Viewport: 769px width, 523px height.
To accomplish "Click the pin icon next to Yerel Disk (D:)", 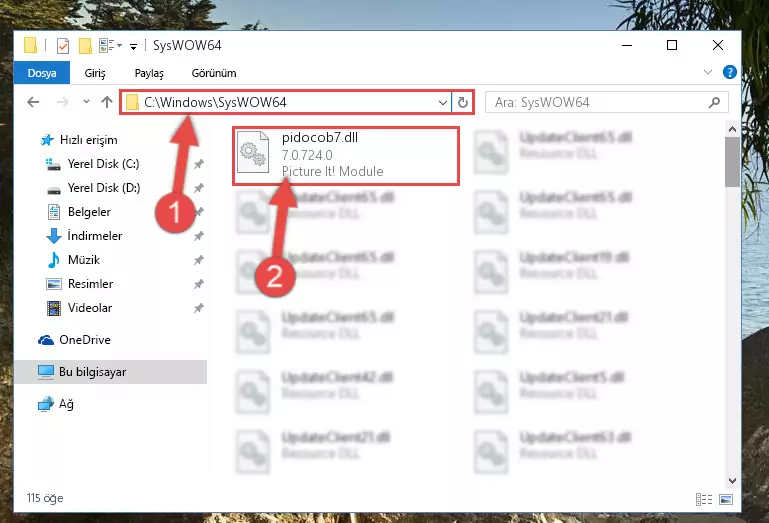I will (x=199, y=188).
